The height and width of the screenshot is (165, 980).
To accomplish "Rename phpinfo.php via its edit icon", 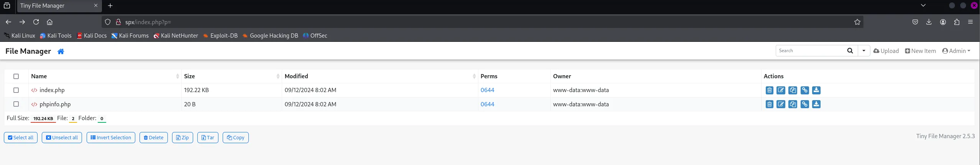I will (x=781, y=104).
